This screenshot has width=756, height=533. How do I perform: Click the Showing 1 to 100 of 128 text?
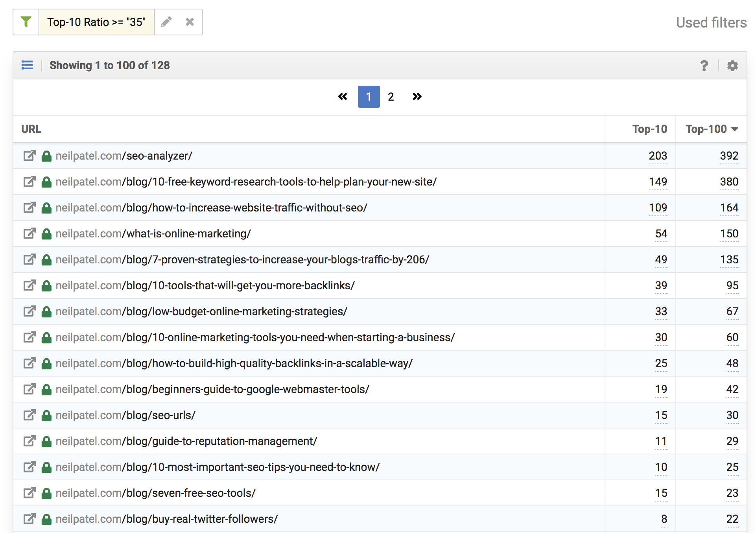coord(109,65)
